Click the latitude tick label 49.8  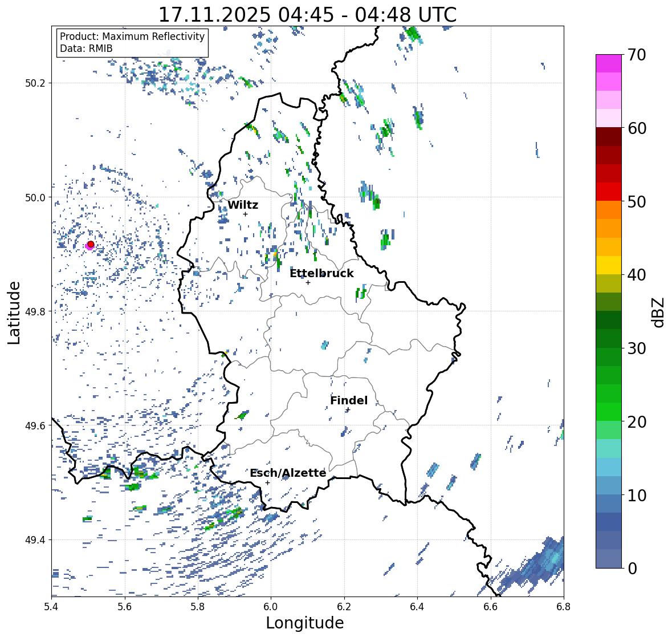[x=35, y=311]
